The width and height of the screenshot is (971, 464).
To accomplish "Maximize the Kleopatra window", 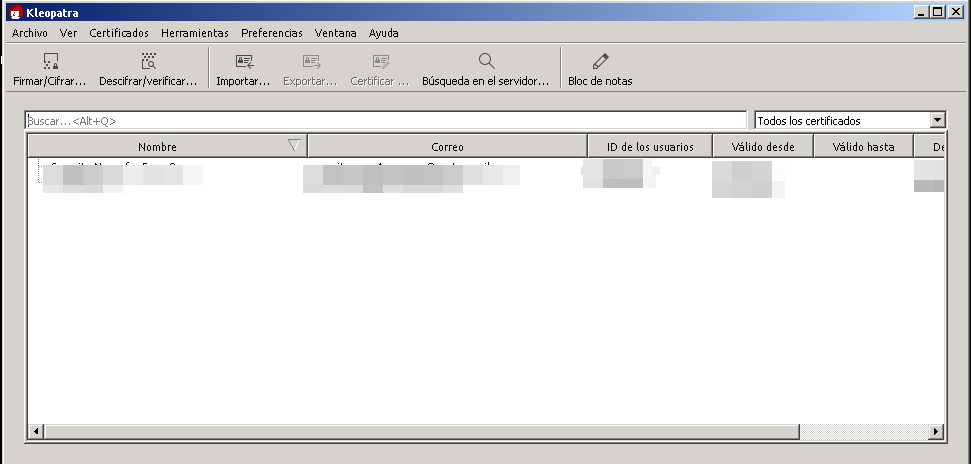I will tap(938, 12).
